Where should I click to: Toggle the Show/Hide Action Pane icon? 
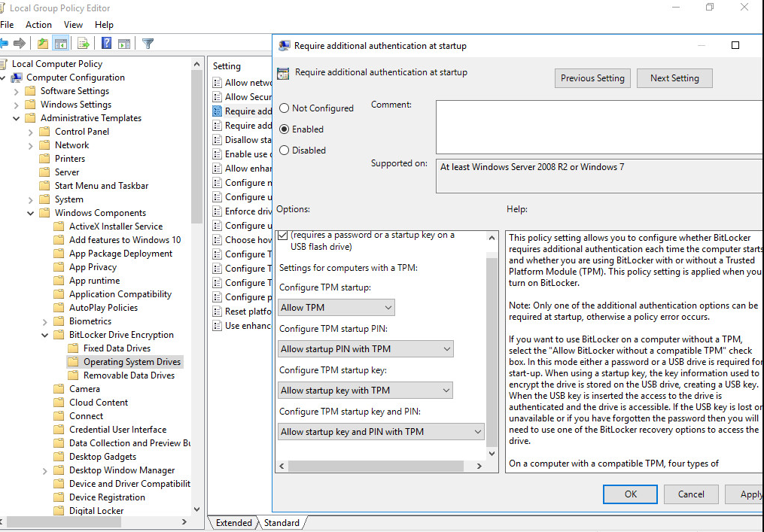(124, 44)
